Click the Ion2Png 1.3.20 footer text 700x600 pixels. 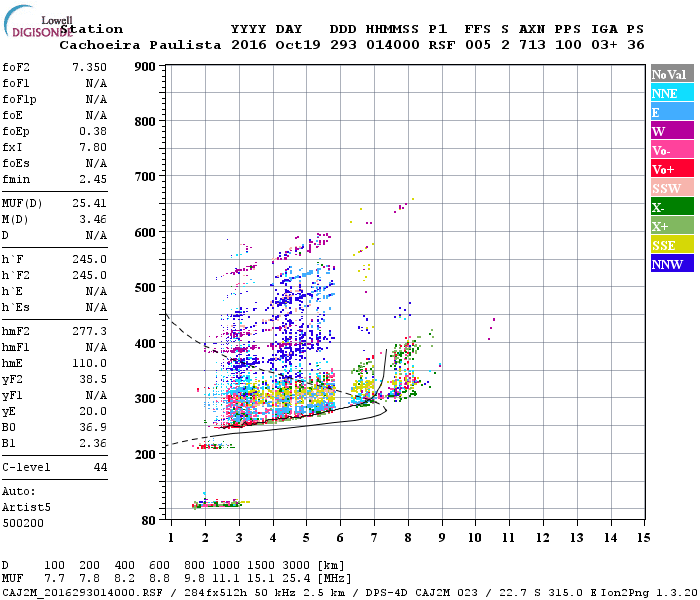pyautogui.click(x=649, y=593)
